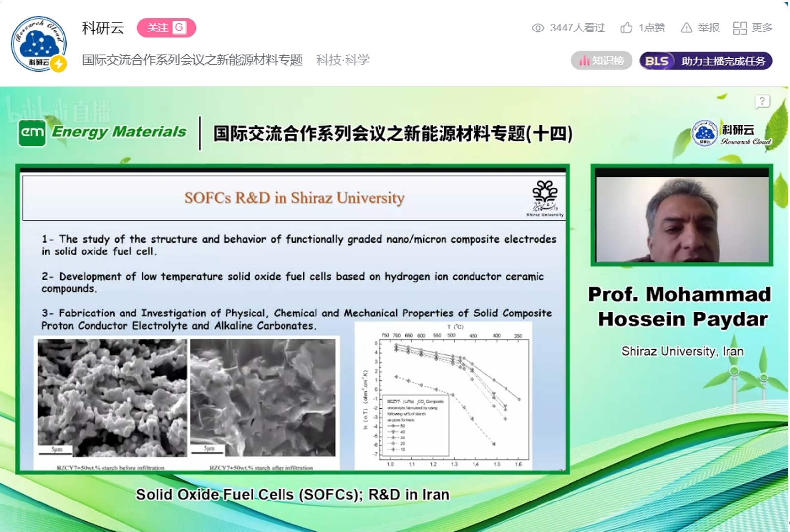Open the 知识榜 ranking badge

tap(601, 61)
